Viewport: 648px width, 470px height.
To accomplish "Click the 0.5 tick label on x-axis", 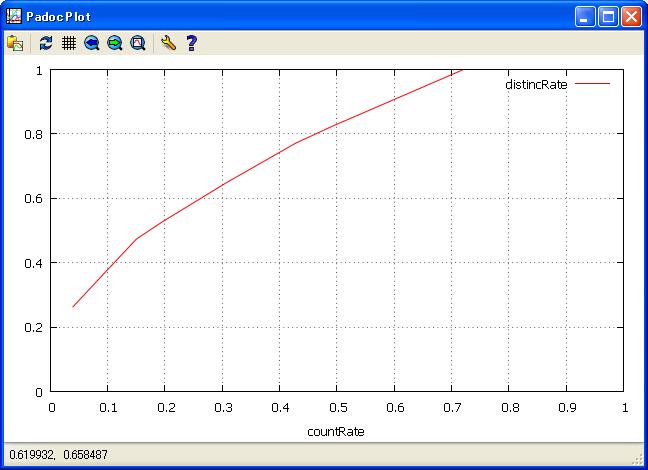I will point(337,407).
